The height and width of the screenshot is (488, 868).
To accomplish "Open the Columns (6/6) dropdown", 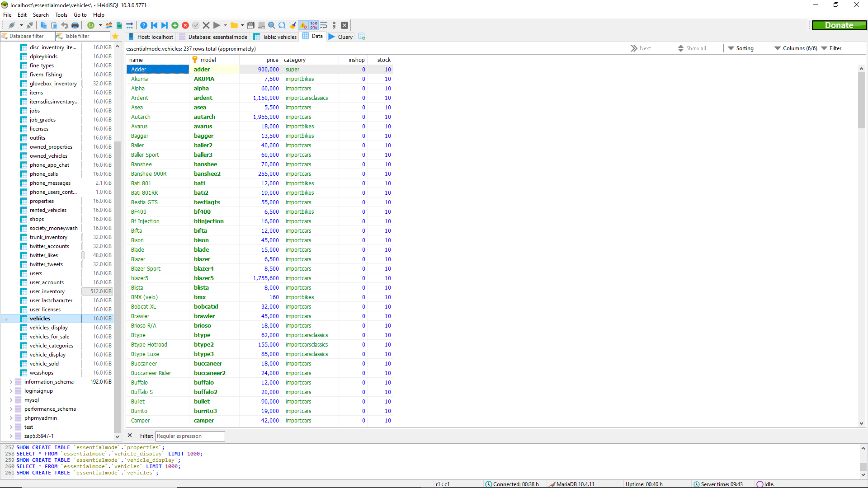I will [x=796, y=48].
